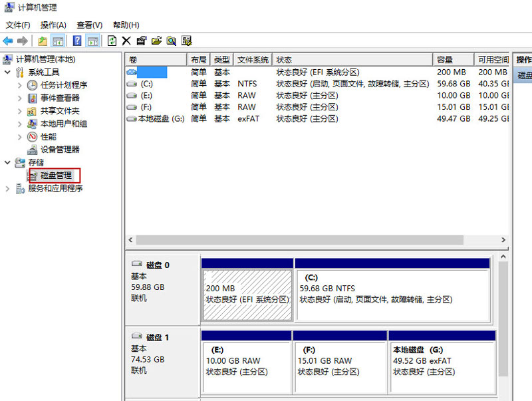
Task: Select the (F:) row in the volume list
Action: pyautogui.click(x=317, y=107)
